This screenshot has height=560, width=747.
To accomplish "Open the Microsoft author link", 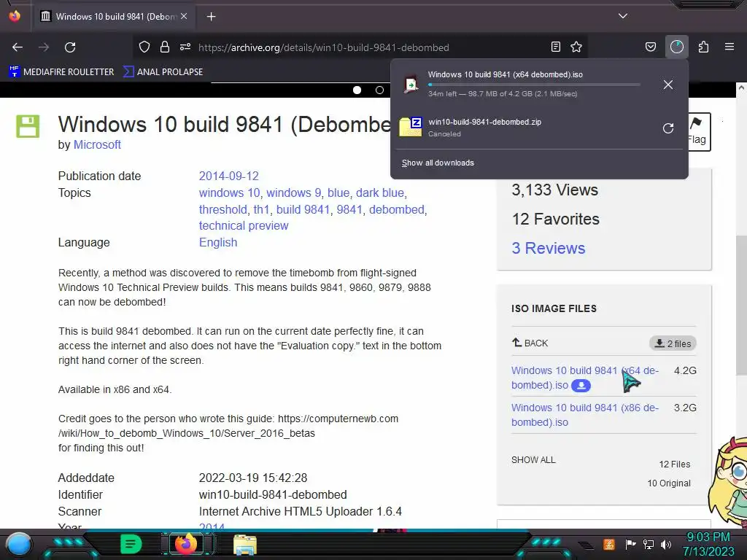I will pyautogui.click(x=97, y=145).
